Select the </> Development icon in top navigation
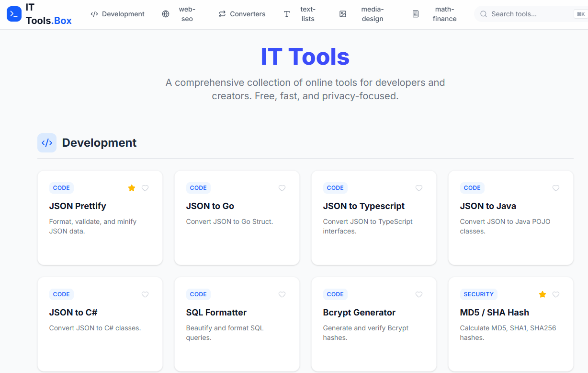This screenshot has width=588, height=373. coord(94,14)
